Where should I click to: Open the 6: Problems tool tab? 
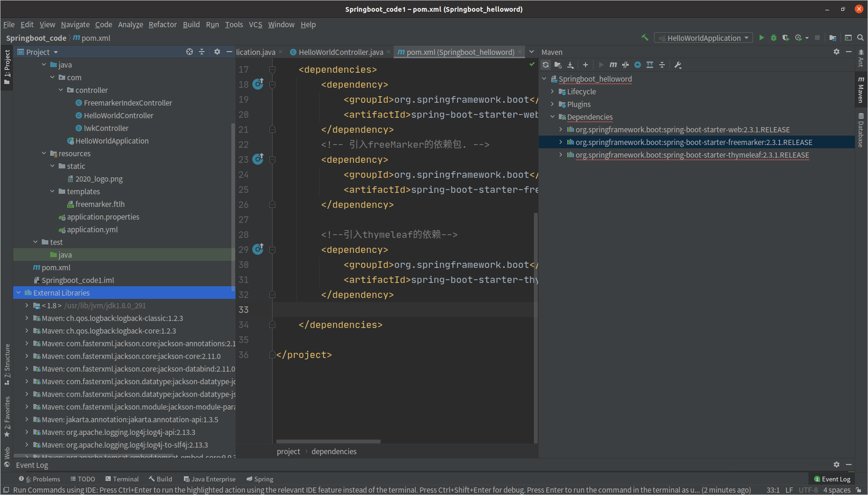(39, 479)
